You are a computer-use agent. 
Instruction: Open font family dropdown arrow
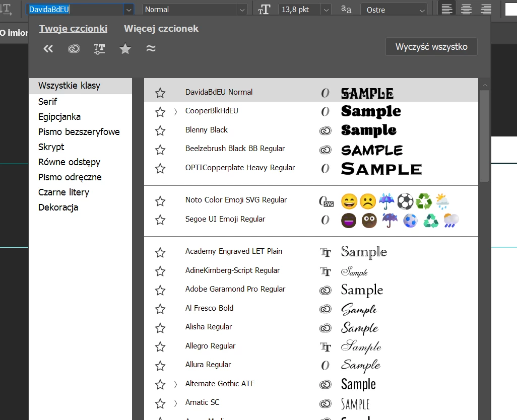(128, 10)
